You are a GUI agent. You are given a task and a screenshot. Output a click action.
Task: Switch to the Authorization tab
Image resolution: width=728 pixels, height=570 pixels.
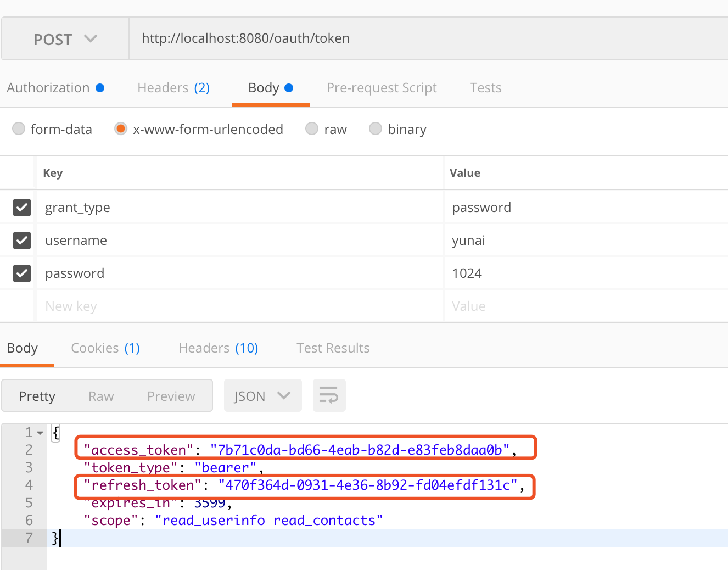[55, 88]
